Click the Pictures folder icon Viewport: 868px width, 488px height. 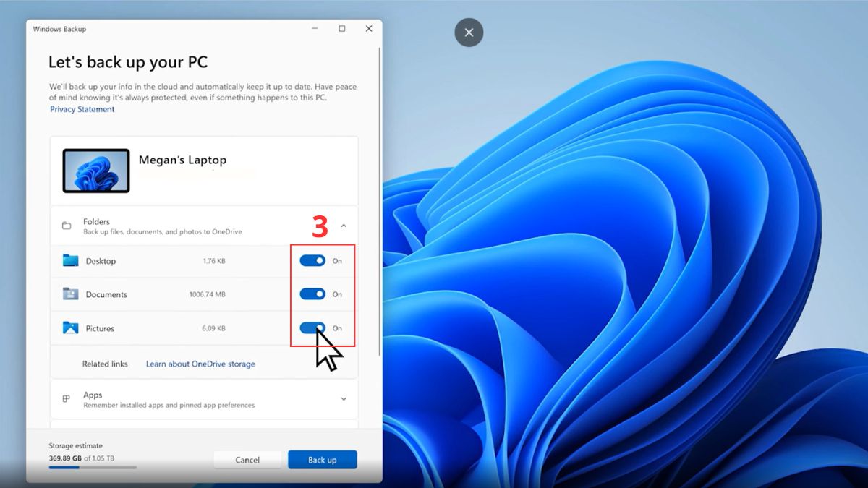70,328
